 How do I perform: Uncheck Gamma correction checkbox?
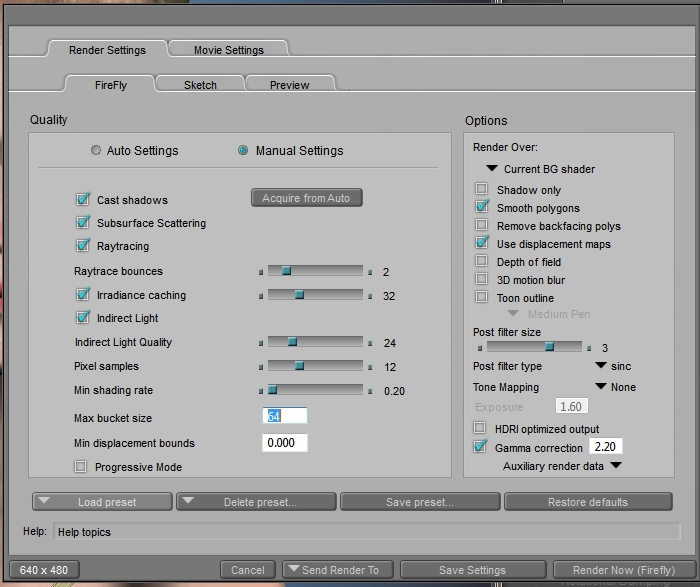pos(481,447)
